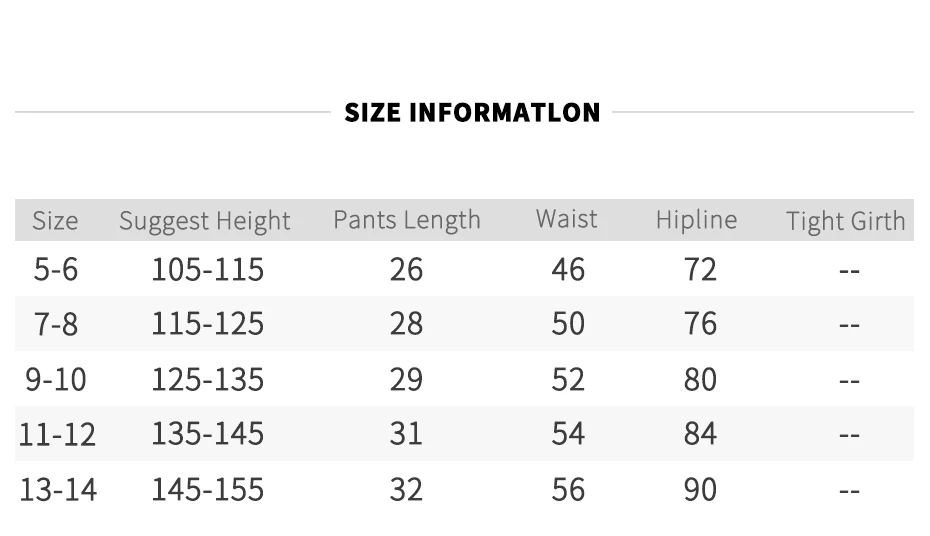Click the 145-155 height value
This screenshot has width=930, height=536.
coord(208,490)
